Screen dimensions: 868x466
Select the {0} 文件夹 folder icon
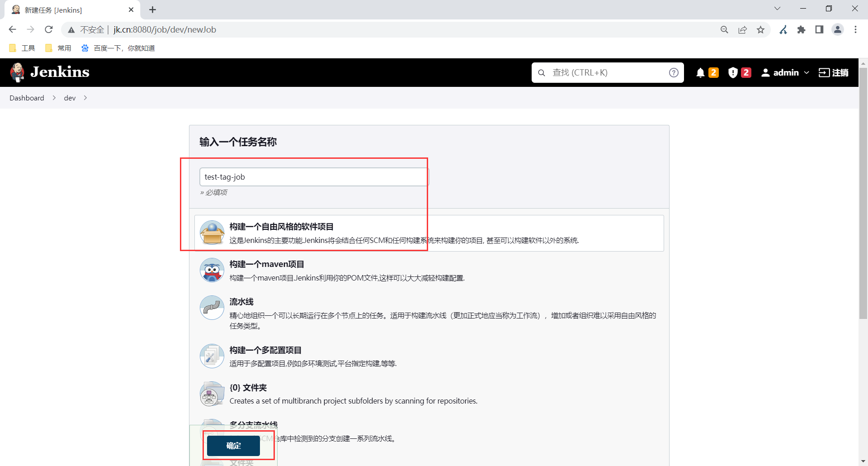tap(212, 394)
